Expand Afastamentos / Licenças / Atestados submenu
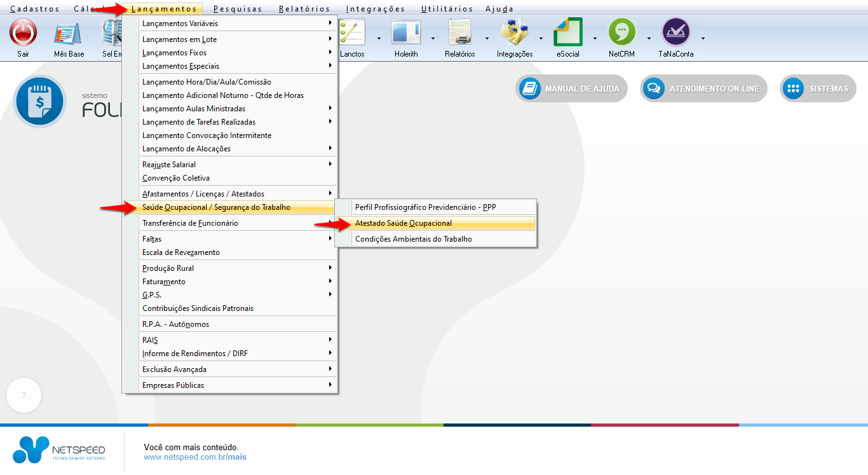This screenshot has height=475, width=868. pos(203,194)
